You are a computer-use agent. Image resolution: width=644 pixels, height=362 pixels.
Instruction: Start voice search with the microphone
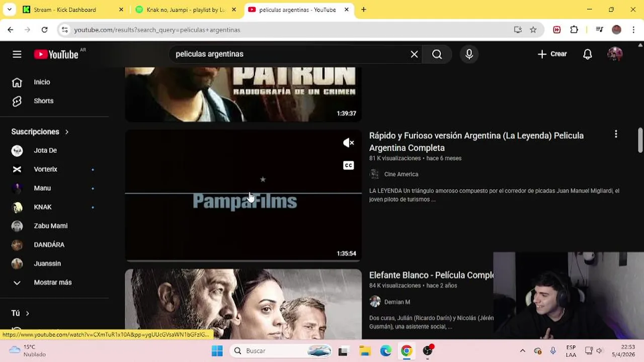point(469,54)
